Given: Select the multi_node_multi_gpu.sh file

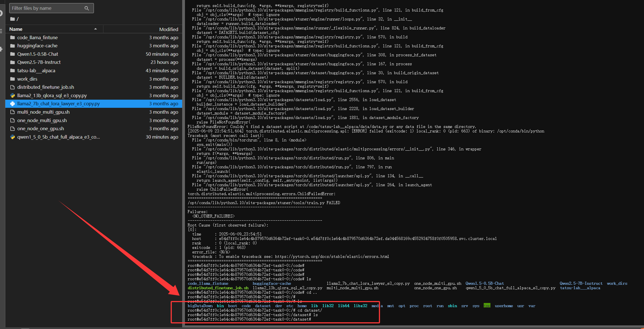Looking at the screenshot, I should 43,112.
